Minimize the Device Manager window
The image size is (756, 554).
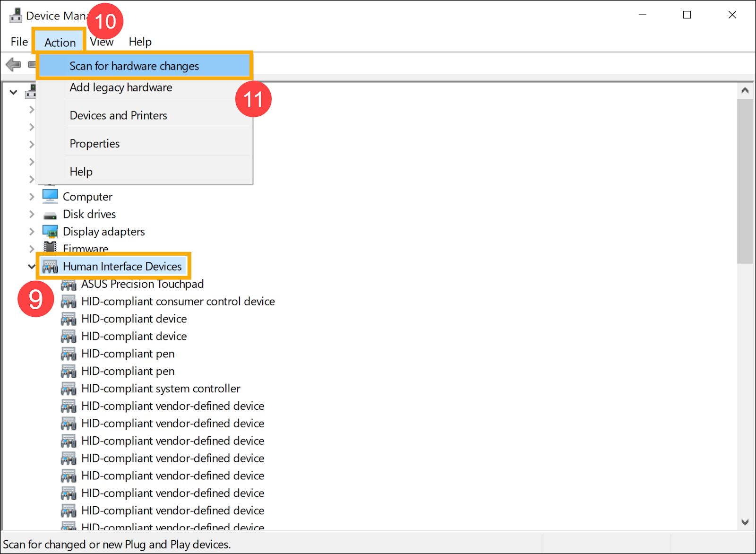[x=643, y=15]
